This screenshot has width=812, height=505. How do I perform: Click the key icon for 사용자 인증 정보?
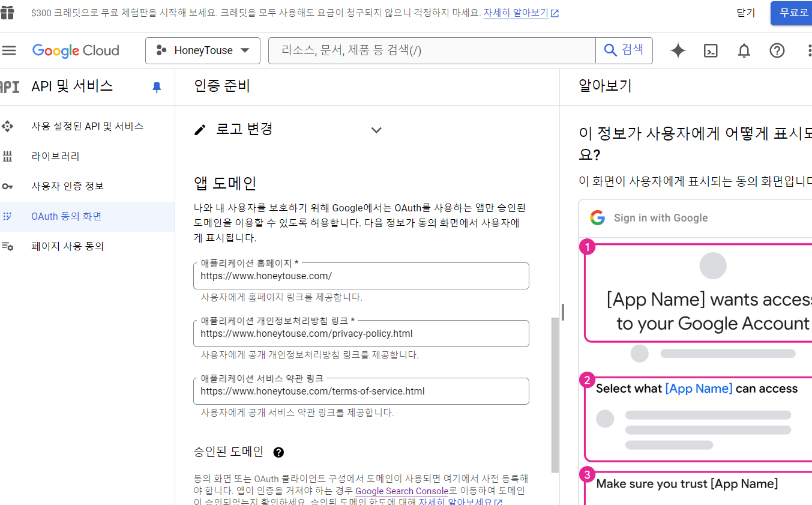pos(7,186)
